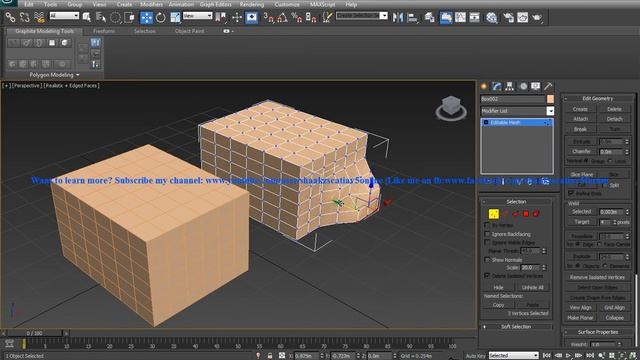Toggle the Split checkbox

tap(604, 185)
